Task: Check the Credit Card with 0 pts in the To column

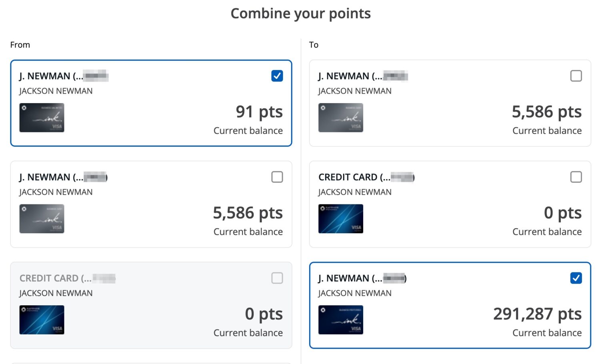Action: [576, 177]
